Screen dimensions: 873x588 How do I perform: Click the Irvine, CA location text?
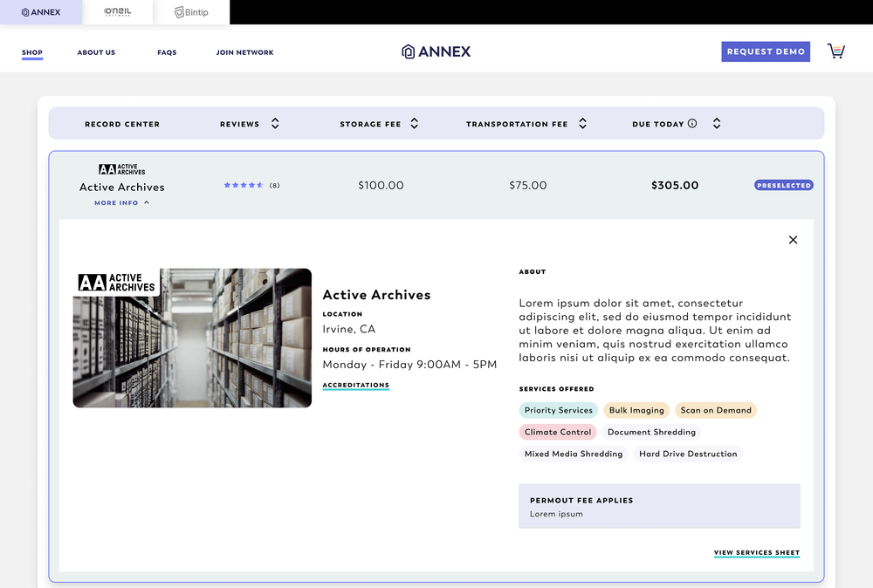coord(349,329)
